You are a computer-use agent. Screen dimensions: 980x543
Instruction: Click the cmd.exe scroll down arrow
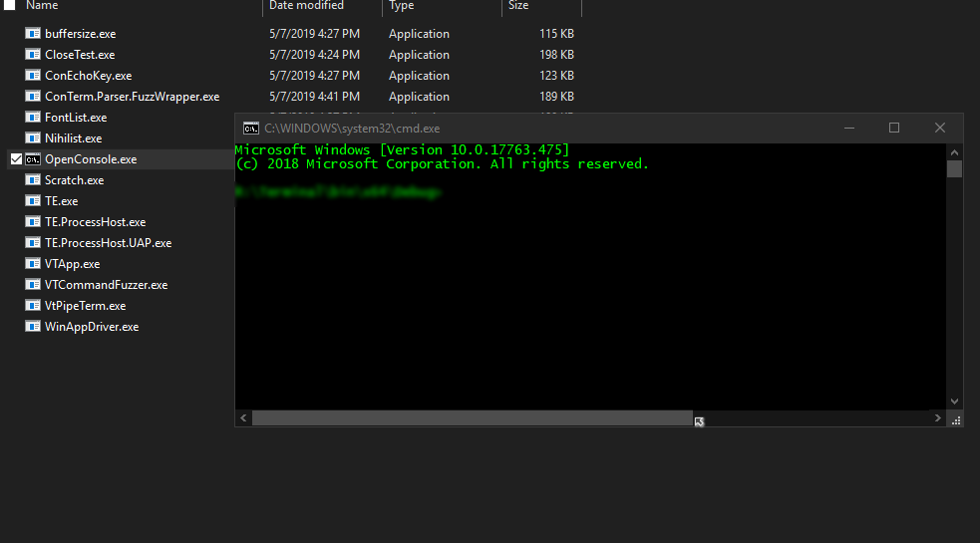954,402
